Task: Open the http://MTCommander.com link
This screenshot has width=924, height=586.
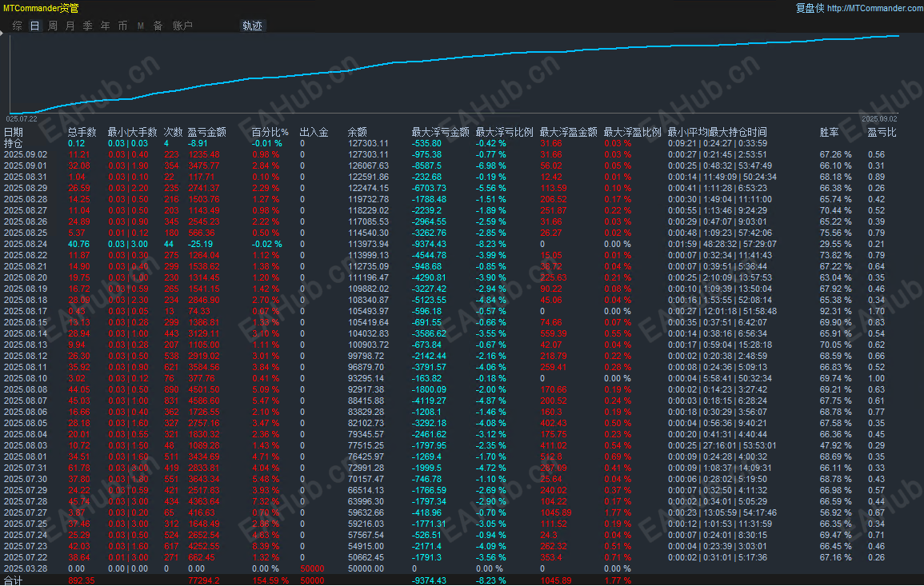Action: click(x=875, y=8)
